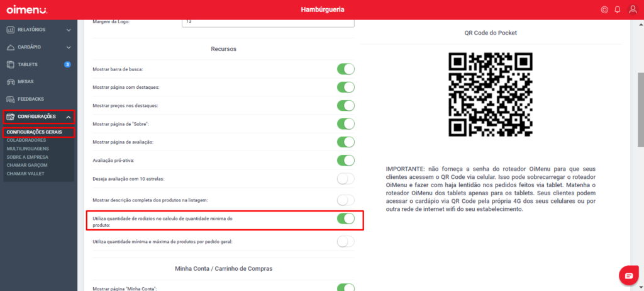The width and height of the screenshot is (644, 291).
Task: Toggle Mostrar página "Minha Conta" switch
Action: [x=345, y=287]
